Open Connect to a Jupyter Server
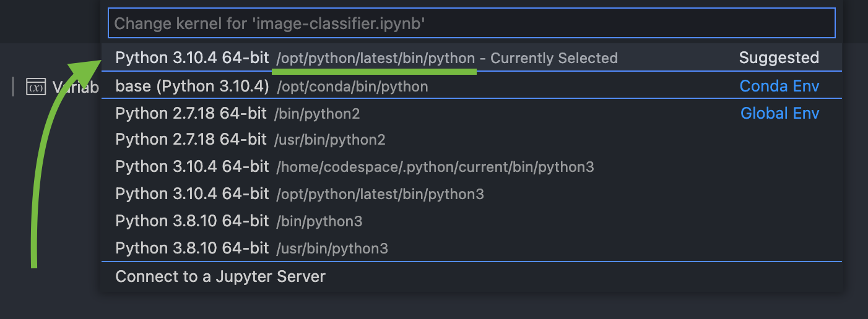This screenshot has width=868, height=319. click(x=220, y=276)
